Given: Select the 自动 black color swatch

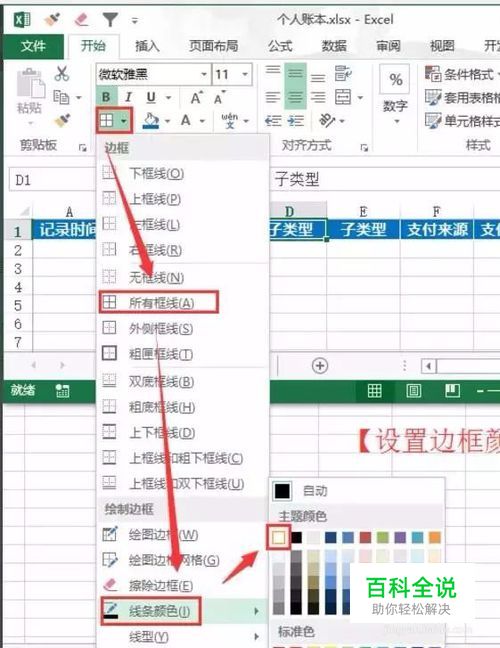Looking at the screenshot, I should pos(282,491).
